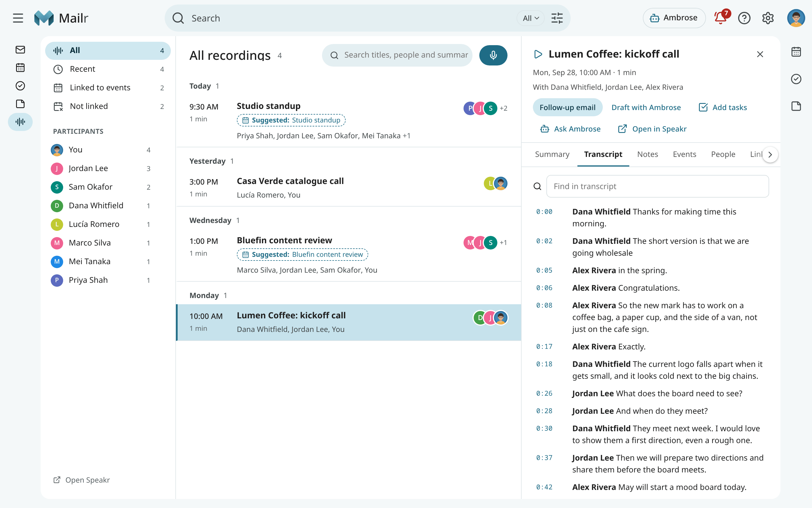Viewport: 812px width, 508px height.
Task: Jump to transcript timestamp 0:18
Action: [544, 364]
